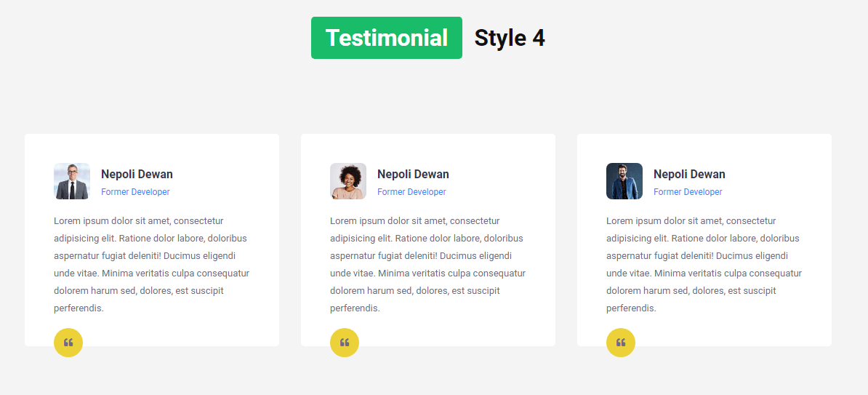Click the word perferendis in the second testimonial
Screen dimensions: 868x395
pyautogui.click(x=354, y=308)
